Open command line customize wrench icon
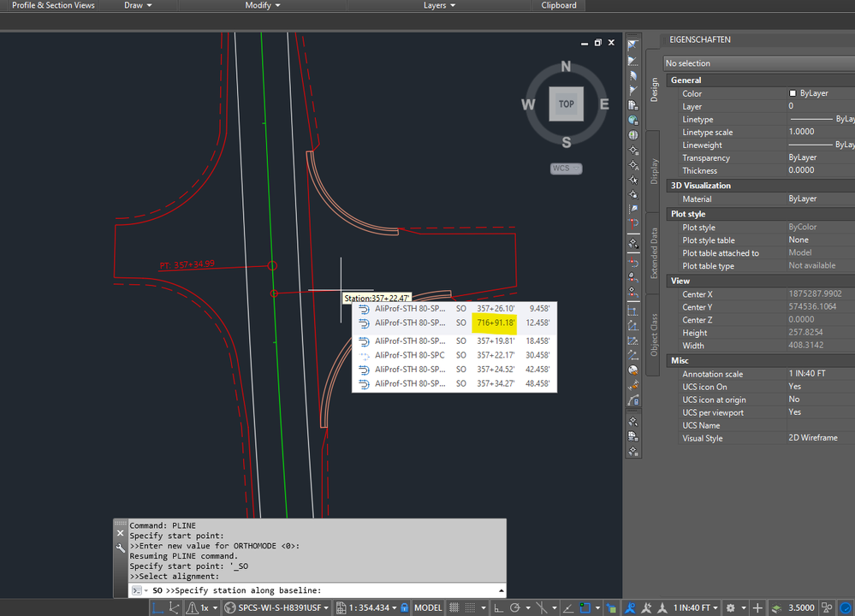Image resolution: width=855 pixels, height=616 pixels. coord(121,548)
